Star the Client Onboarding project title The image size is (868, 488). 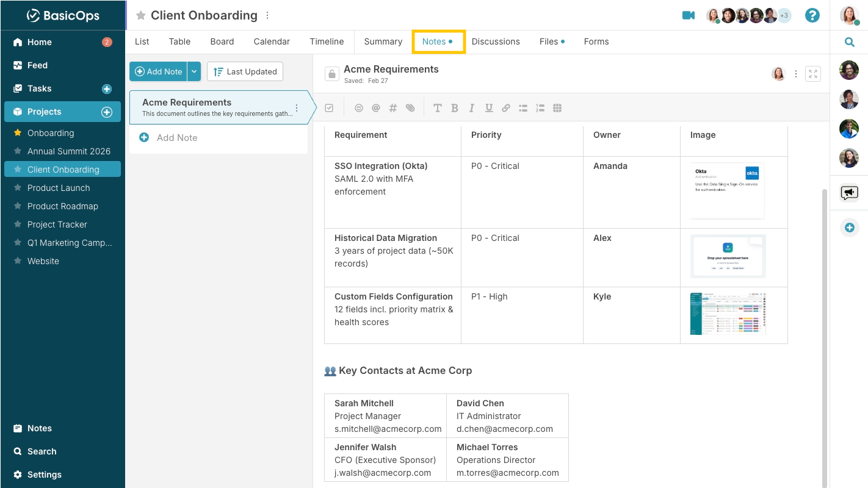pos(141,15)
